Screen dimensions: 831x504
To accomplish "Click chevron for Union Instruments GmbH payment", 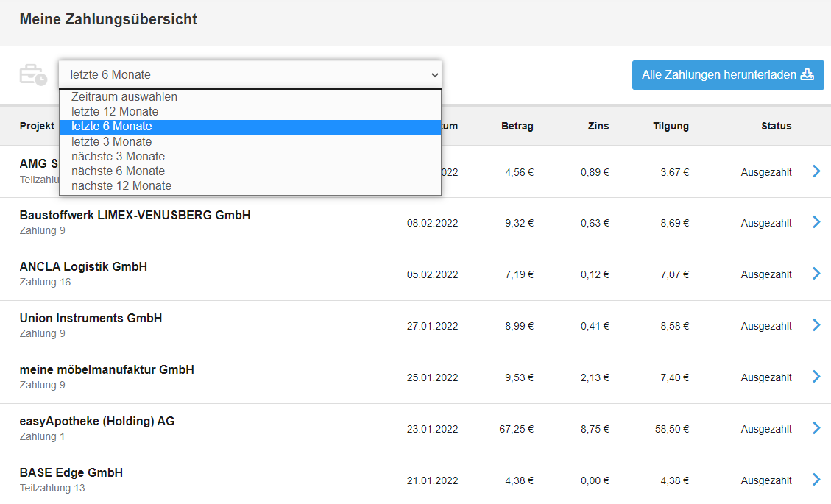I will [816, 325].
